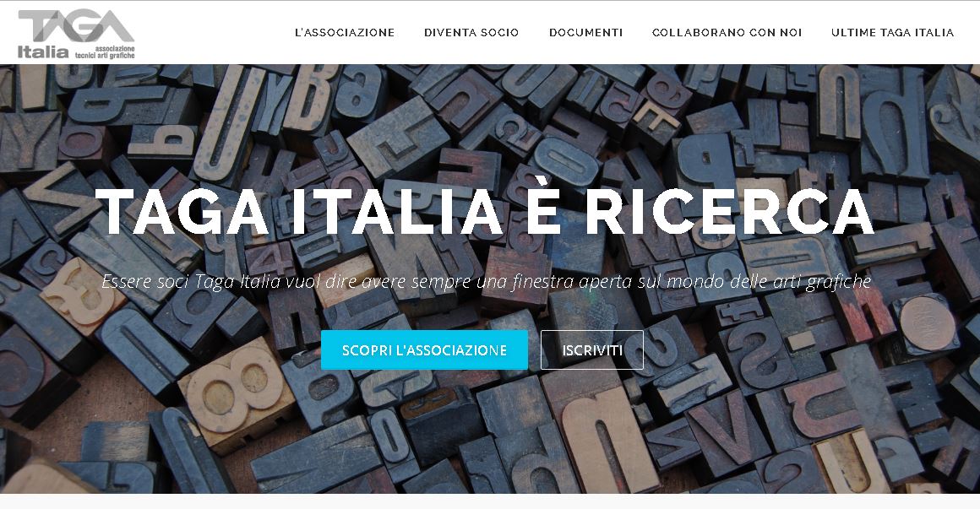The image size is (980, 509).
Task: Click the outlined ISCRIVITI button
Action: [x=592, y=349]
